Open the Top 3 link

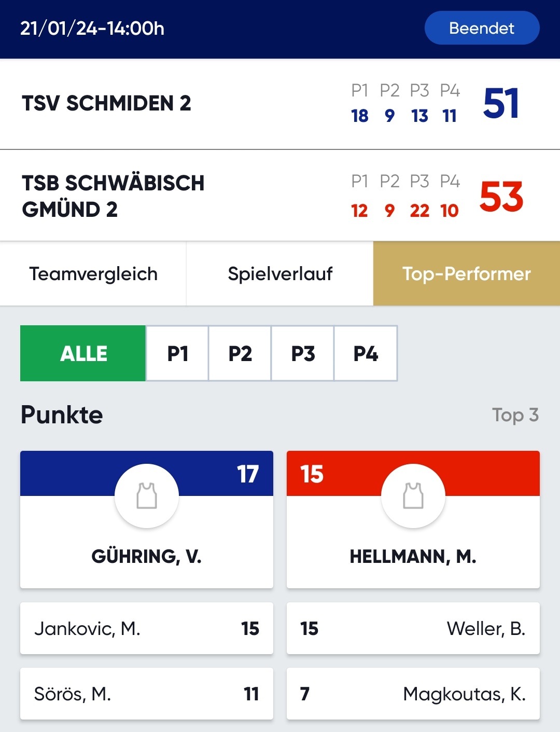(515, 415)
